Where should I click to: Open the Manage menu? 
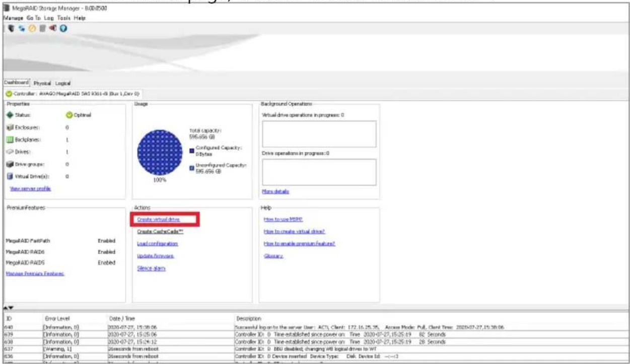point(12,18)
